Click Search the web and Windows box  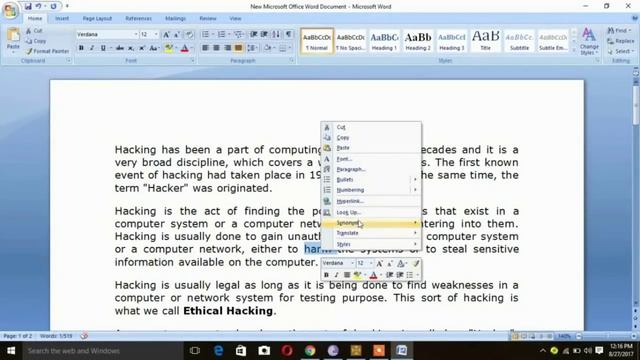point(102,351)
